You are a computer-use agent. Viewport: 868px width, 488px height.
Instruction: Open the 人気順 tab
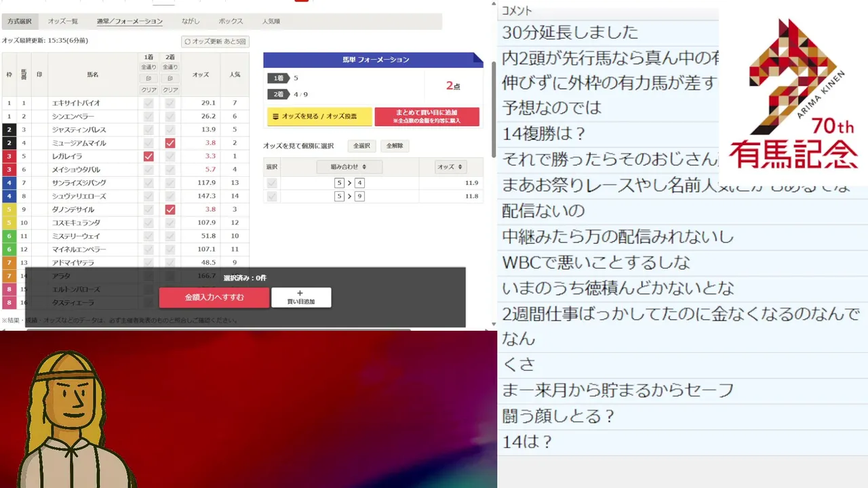271,22
